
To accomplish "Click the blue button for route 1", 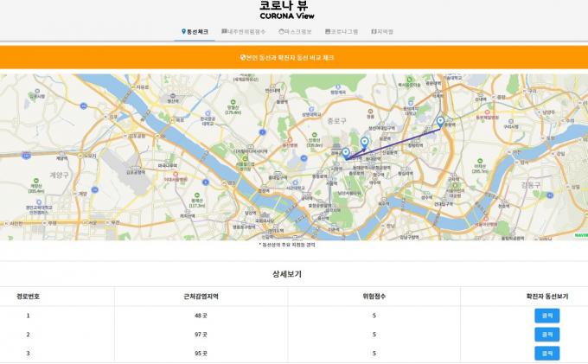I will pyautogui.click(x=546, y=316).
